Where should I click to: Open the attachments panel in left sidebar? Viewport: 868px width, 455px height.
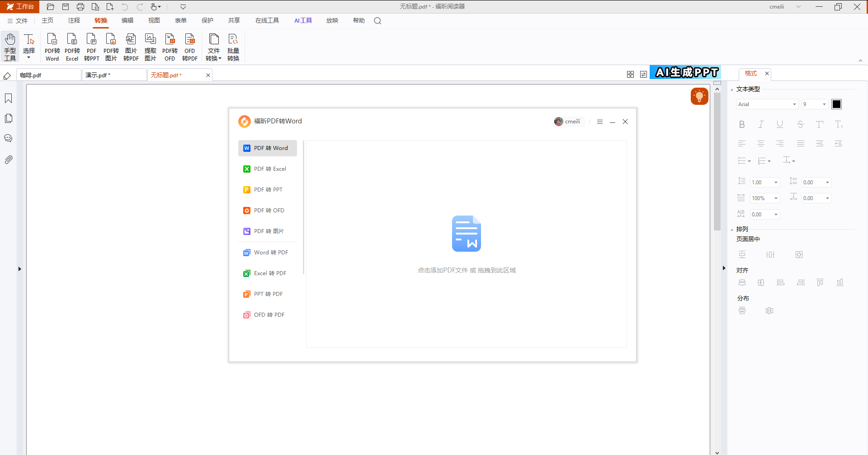point(8,159)
